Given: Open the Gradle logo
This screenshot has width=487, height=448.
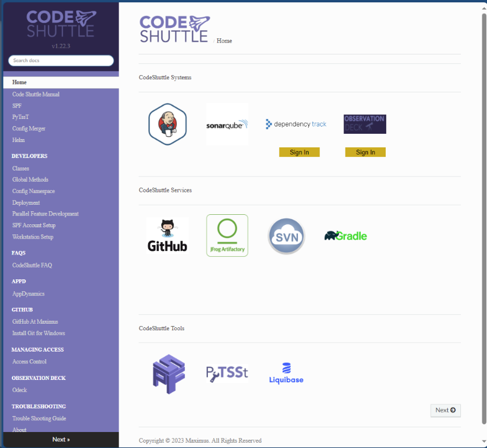Looking at the screenshot, I should pyautogui.click(x=345, y=236).
